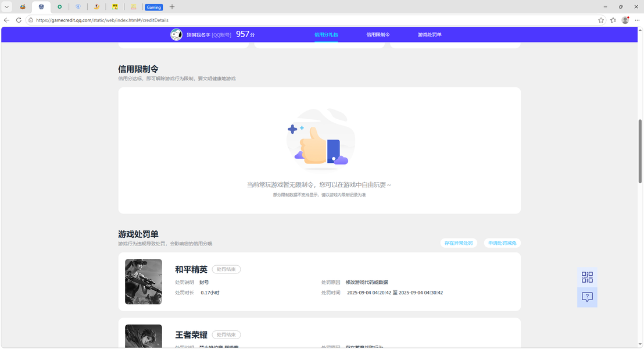
Task: Switch to the moon icon browser tab
Action: click(96, 7)
